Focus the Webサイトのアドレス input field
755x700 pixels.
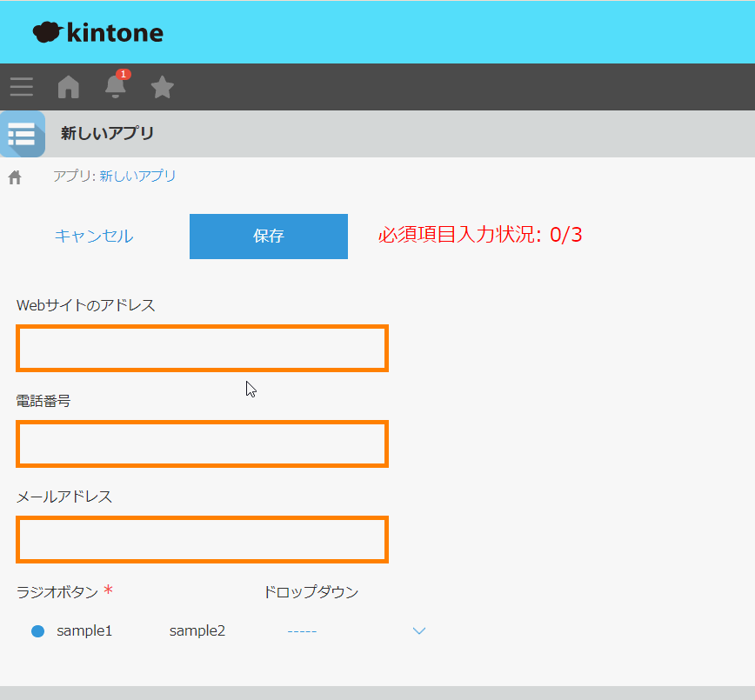coord(202,349)
